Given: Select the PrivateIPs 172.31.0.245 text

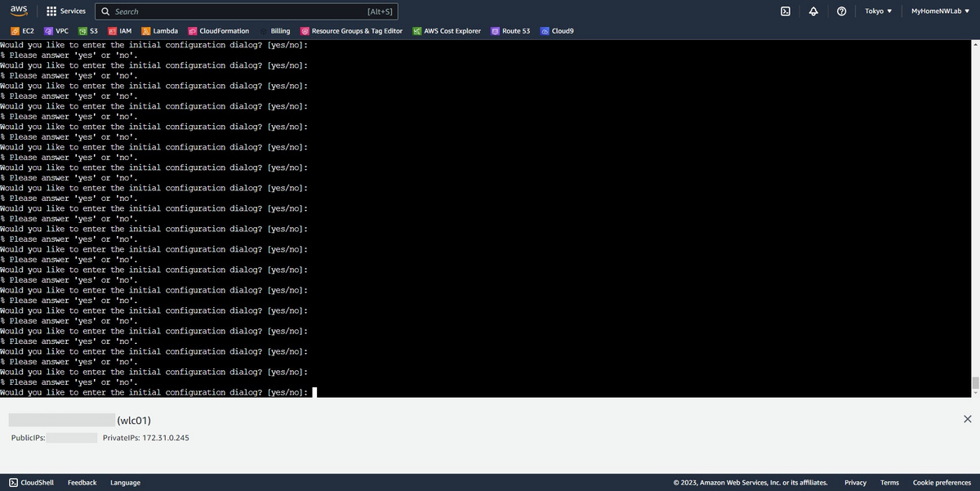Looking at the screenshot, I should [145, 438].
